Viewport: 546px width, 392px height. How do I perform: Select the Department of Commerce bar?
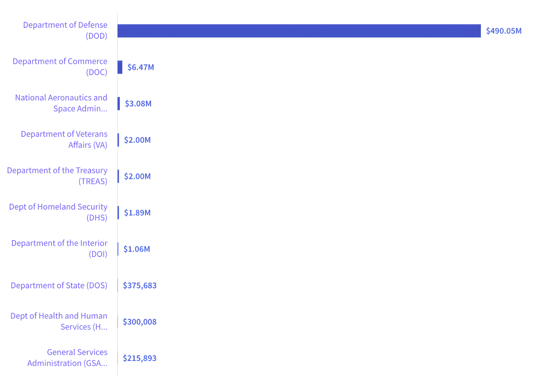120,67
